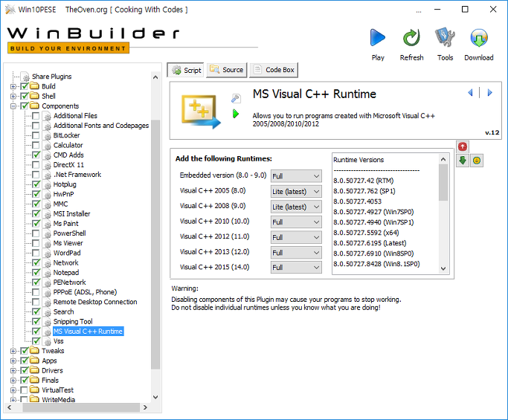Screen dimensions: 508x420
Task: Click version 8.0.50727.6195 (Latest) text
Action: [370, 243]
